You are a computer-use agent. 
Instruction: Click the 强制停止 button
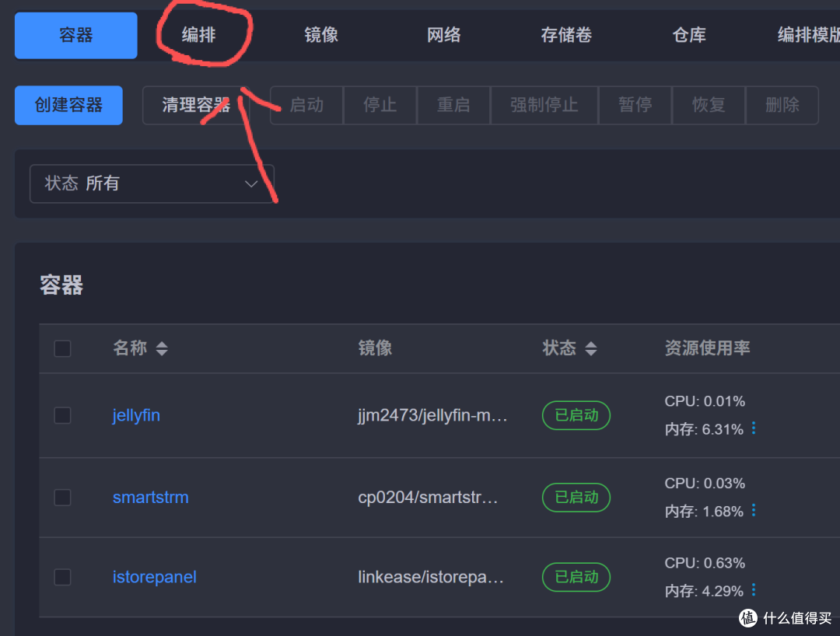point(544,105)
